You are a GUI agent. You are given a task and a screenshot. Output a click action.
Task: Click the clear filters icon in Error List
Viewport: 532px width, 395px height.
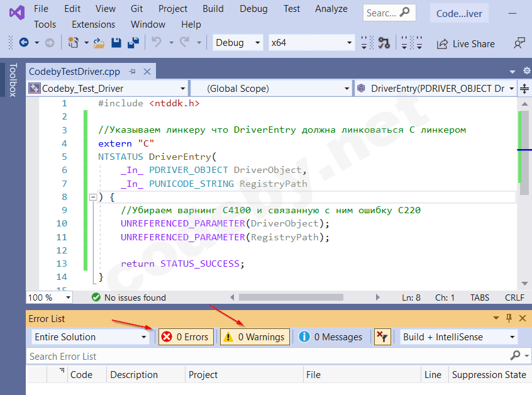tap(382, 337)
